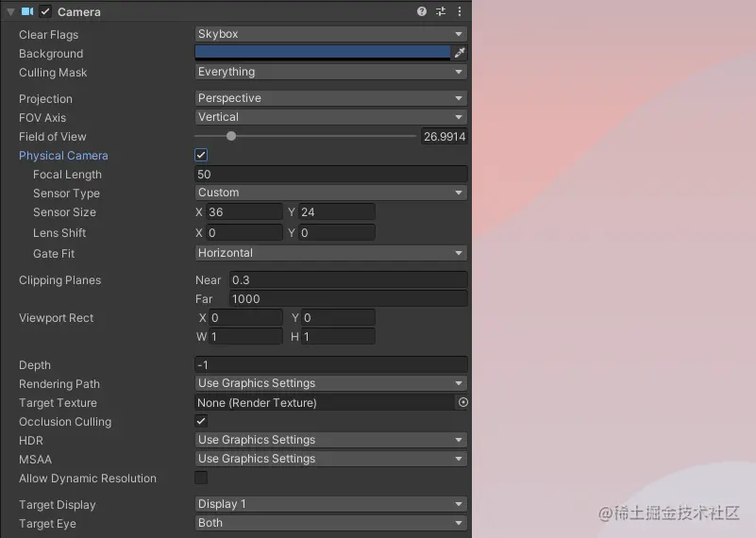Open the Camera component help reference
Viewport: 756px width, 538px height.
[421, 11]
